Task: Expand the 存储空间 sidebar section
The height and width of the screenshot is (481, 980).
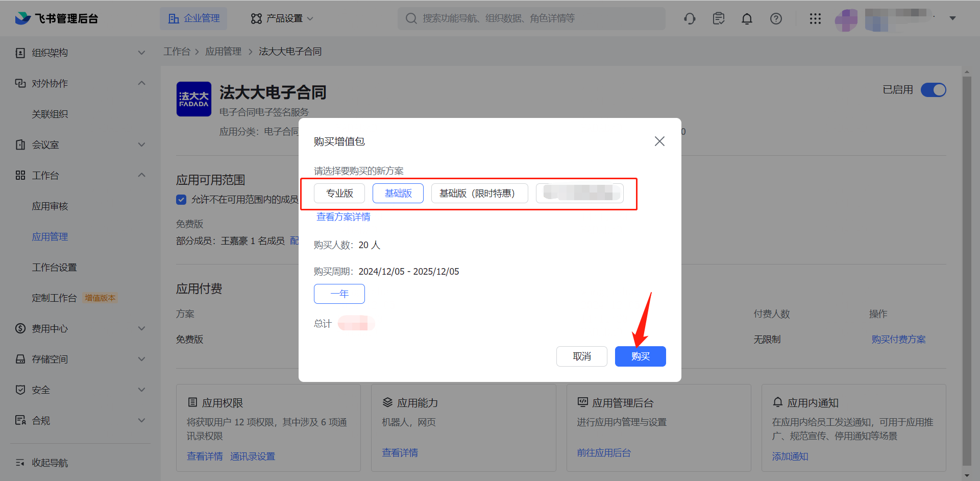Action: pos(142,359)
